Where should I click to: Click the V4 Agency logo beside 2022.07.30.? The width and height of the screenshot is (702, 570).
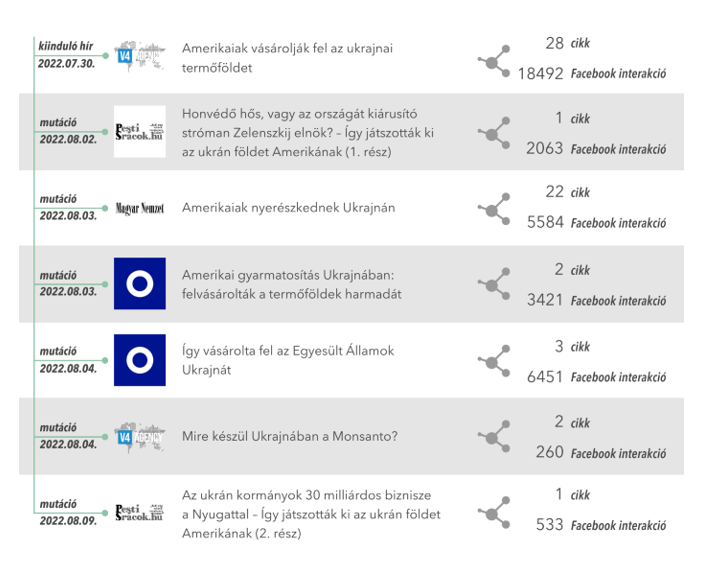click(x=139, y=56)
